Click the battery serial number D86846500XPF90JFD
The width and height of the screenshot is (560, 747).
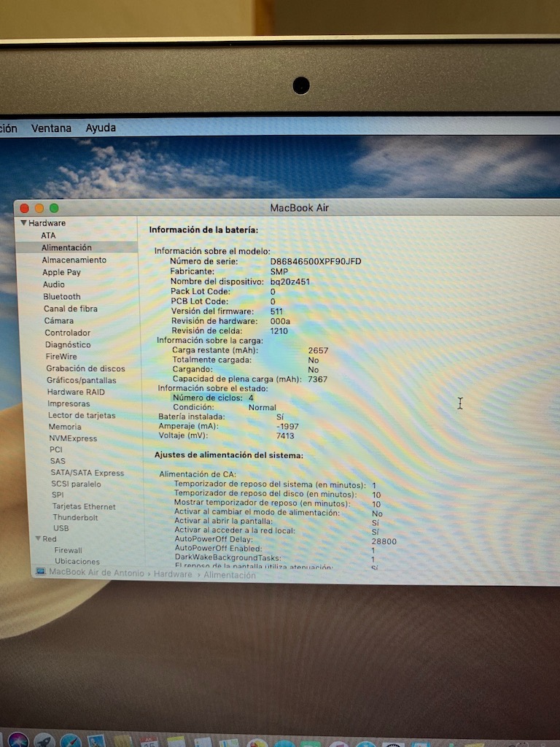point(316,261)
